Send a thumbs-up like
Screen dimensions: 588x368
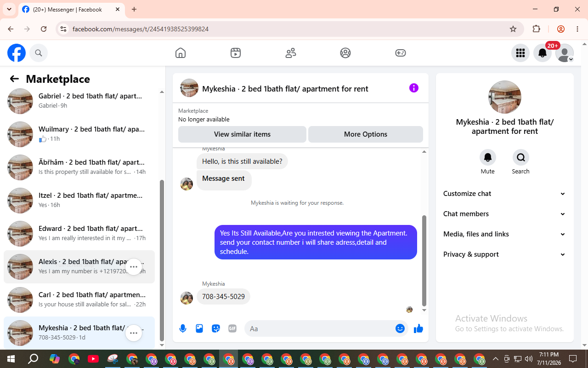point(418,328)
